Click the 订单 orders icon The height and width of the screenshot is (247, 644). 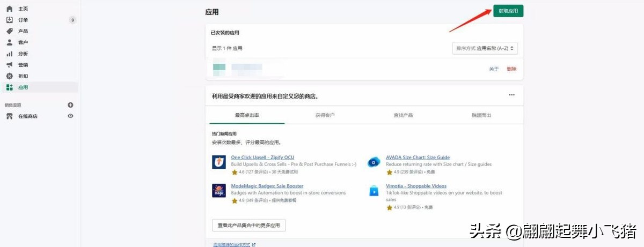point(9,20)
